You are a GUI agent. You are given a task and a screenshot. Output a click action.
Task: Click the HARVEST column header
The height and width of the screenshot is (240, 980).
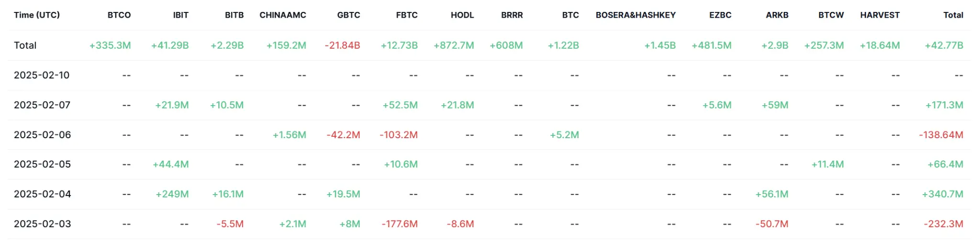[880, 15]
